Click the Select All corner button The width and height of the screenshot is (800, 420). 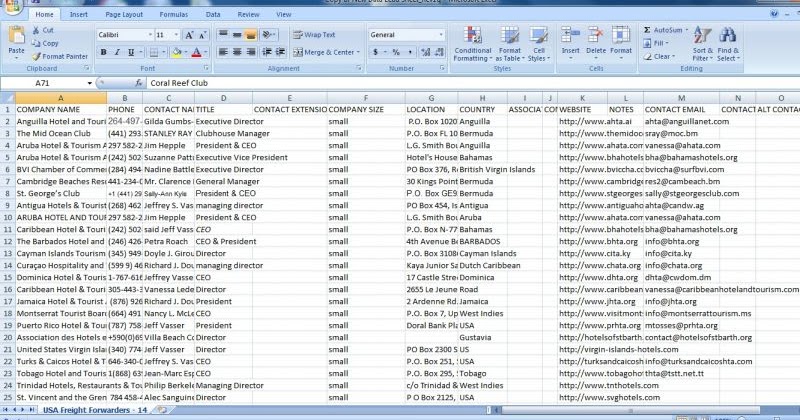click(x=8, y=97)
